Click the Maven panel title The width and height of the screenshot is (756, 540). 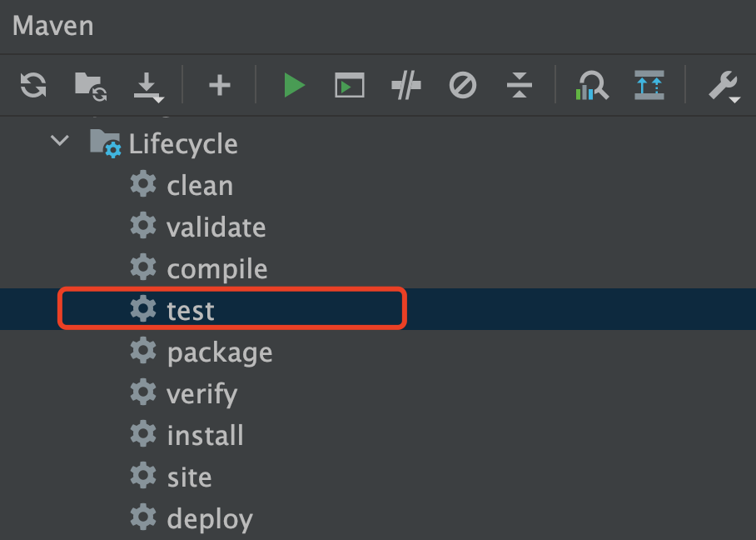pyautogui.click(x=53, y=26)
